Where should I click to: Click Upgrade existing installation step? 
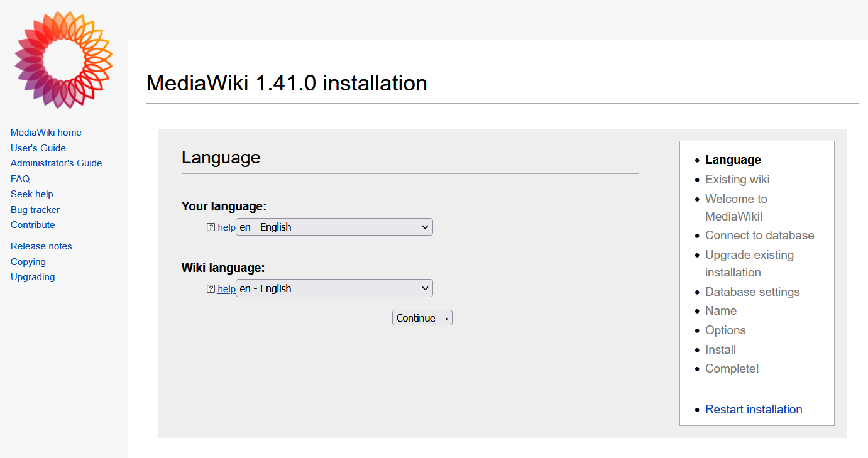(x=749, y=263)
